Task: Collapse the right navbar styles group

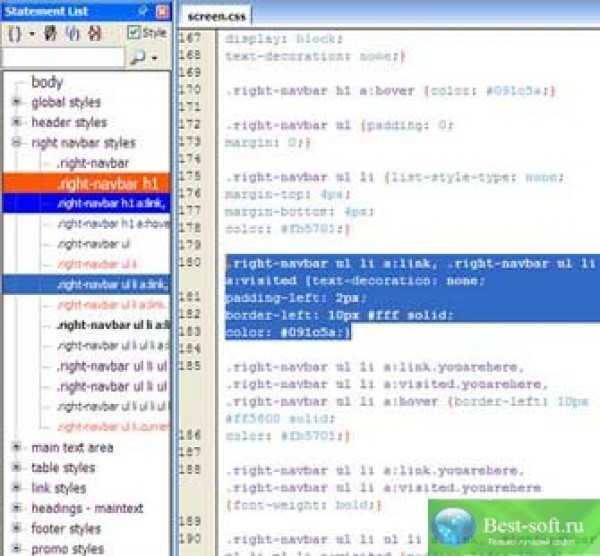Action: [16, 142]
